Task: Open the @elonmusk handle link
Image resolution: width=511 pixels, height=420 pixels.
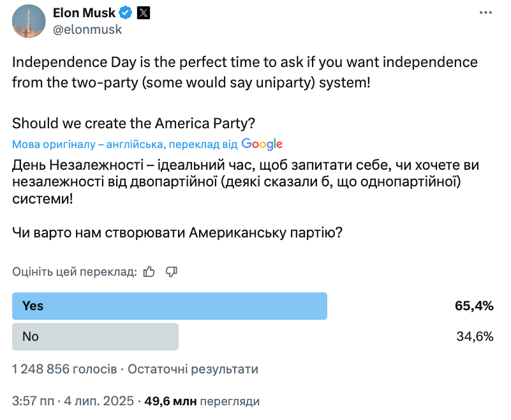Action: coord(87,29)
